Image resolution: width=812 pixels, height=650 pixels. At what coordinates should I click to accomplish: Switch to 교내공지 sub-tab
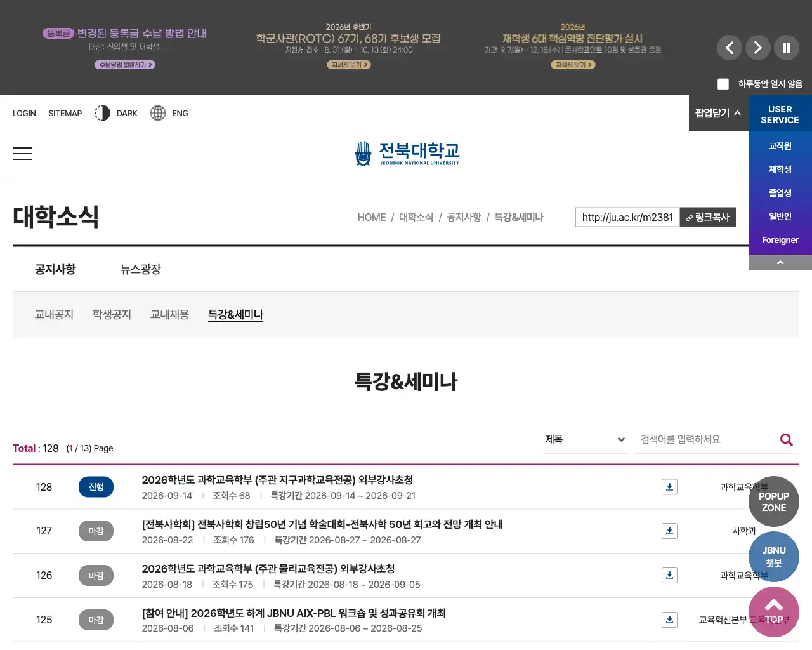coord(55,314)
